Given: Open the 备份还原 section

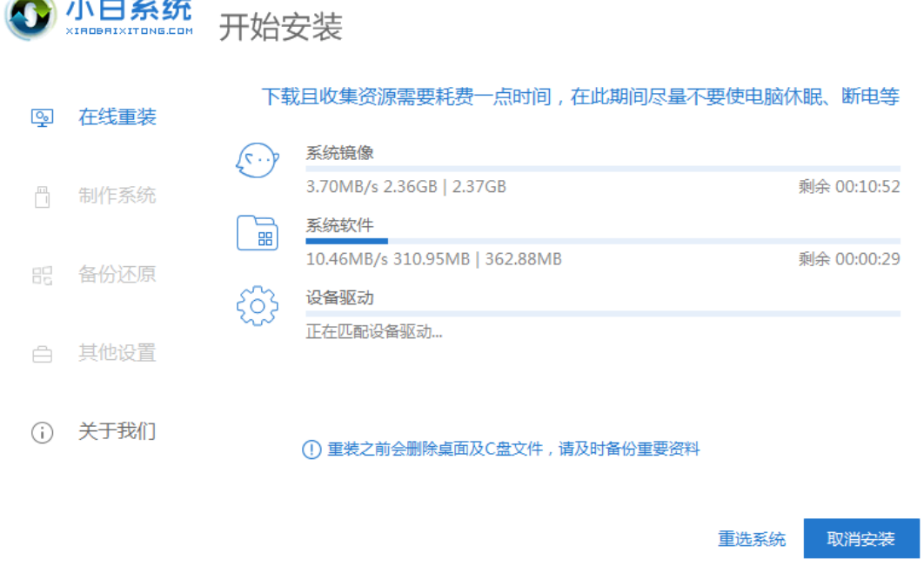Looking at the screenshot, I should (117, 276).
